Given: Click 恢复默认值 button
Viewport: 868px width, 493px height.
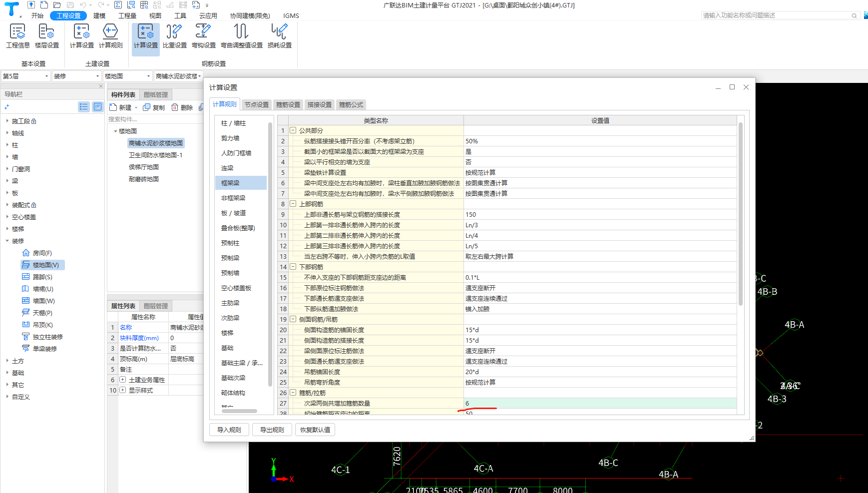Looking at the screenshot, I should [315, 430].
